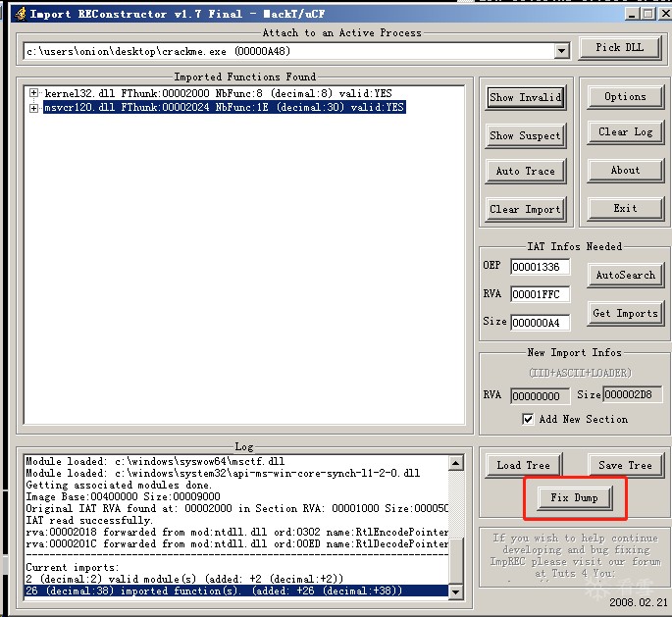The width and height of the screenshot is (672, 617).
Task: Select the log line 'Getting associated modules done.'
Action: pyautogui.click(x=119, y=485)
